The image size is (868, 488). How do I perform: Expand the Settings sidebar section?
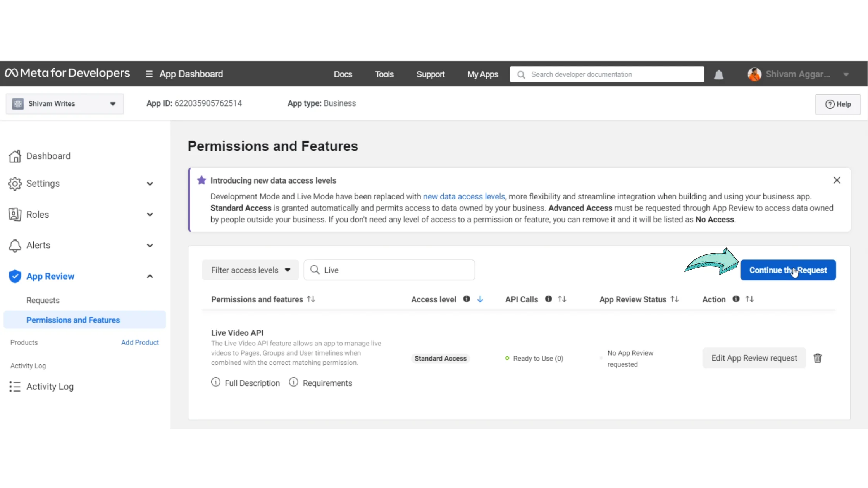point(150,184)
